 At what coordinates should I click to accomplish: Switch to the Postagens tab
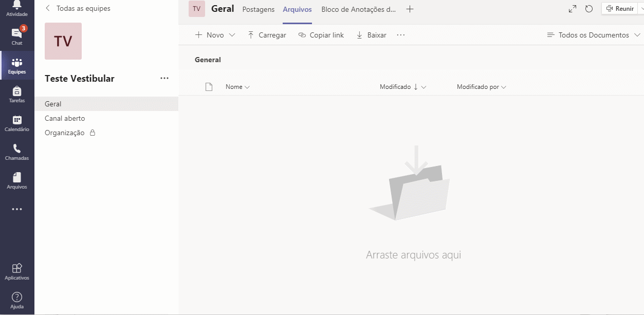click(x=259, y=9)
